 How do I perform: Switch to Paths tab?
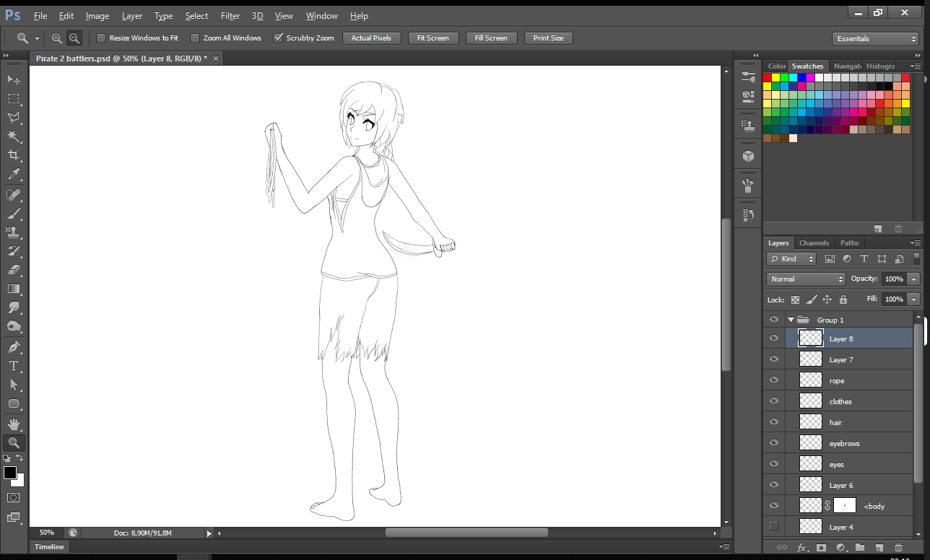pos(850,243)
